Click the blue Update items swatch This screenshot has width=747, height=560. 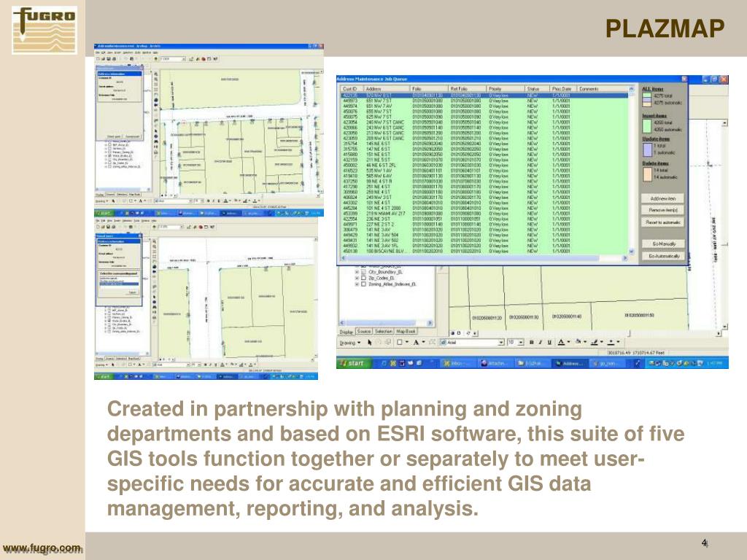pyautogui.click(x=647, y=149)
